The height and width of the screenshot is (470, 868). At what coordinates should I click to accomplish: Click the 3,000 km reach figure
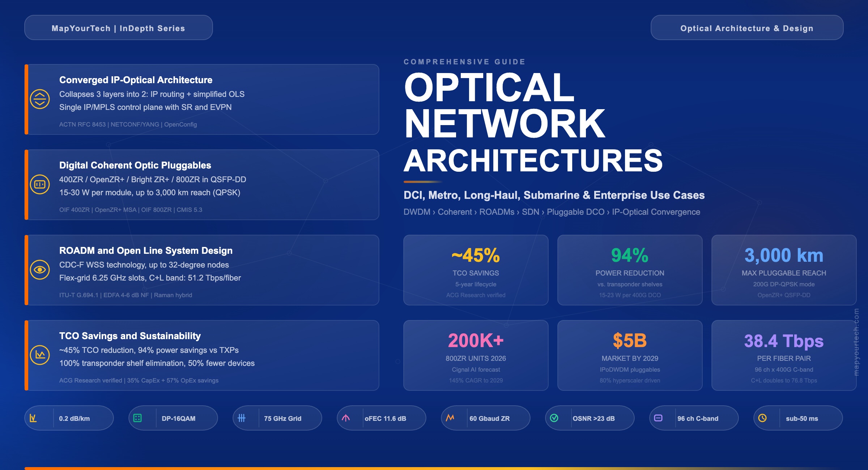(784, 256)
